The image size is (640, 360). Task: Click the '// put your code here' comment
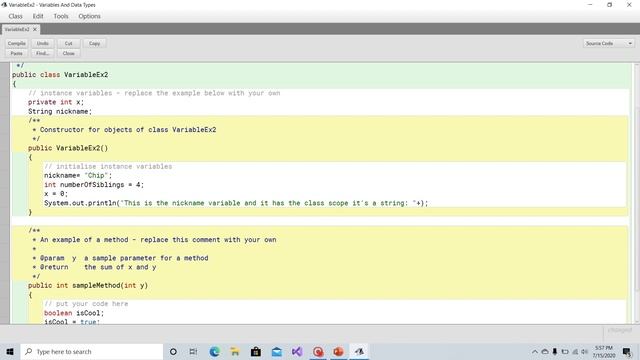[86, 304]
